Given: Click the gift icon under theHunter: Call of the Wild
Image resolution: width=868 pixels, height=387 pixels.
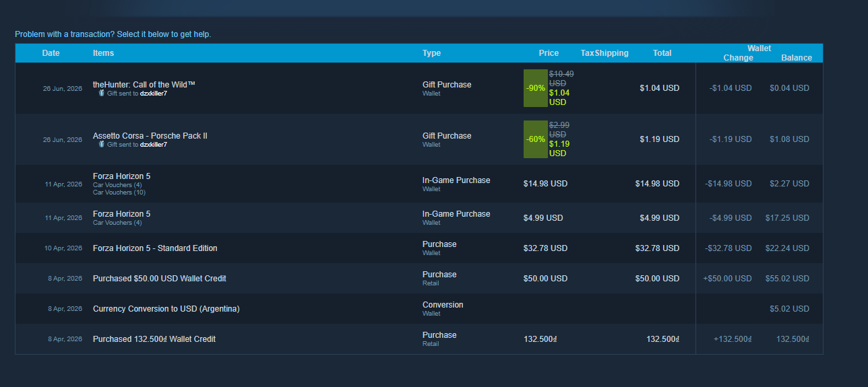Looking at the screenshot, I should [x=102, y=94].
